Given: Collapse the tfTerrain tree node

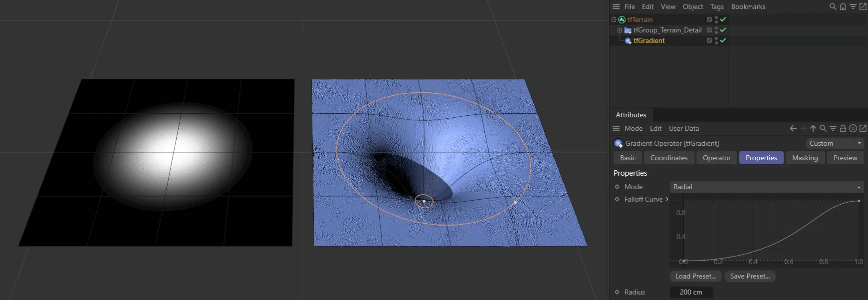Looking at the screenshot, I should (614, 19).
